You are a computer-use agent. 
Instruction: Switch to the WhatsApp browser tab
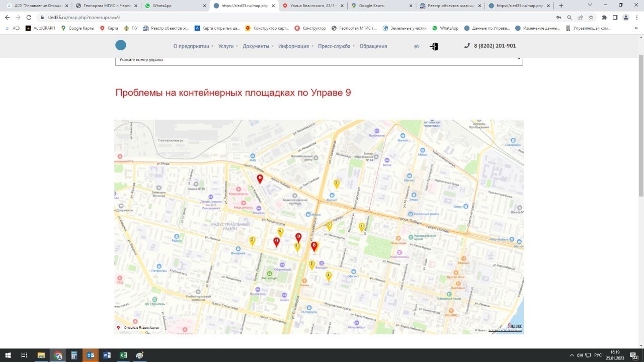coord(174,6)
